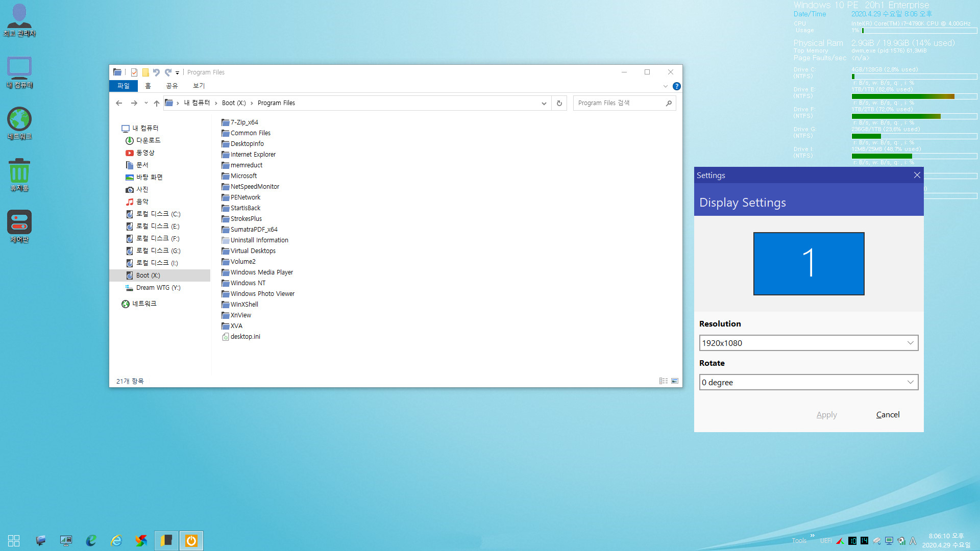Click the Redo arrow in quick access toolbar

coord(168,72)
